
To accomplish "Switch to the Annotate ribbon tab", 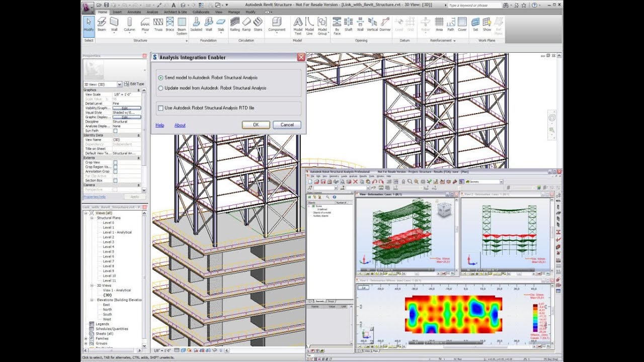I will 134,12.
